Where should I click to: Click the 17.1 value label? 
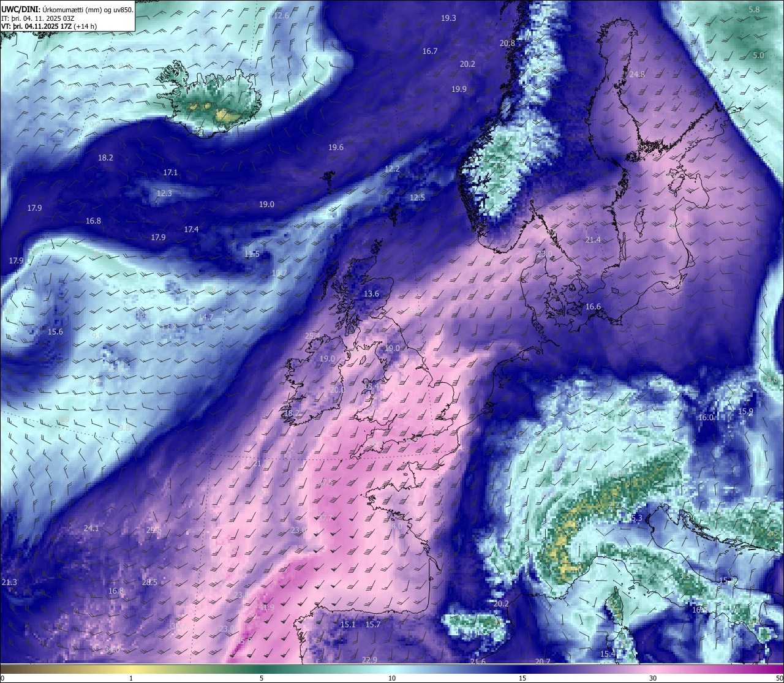[x=170, y=173]
